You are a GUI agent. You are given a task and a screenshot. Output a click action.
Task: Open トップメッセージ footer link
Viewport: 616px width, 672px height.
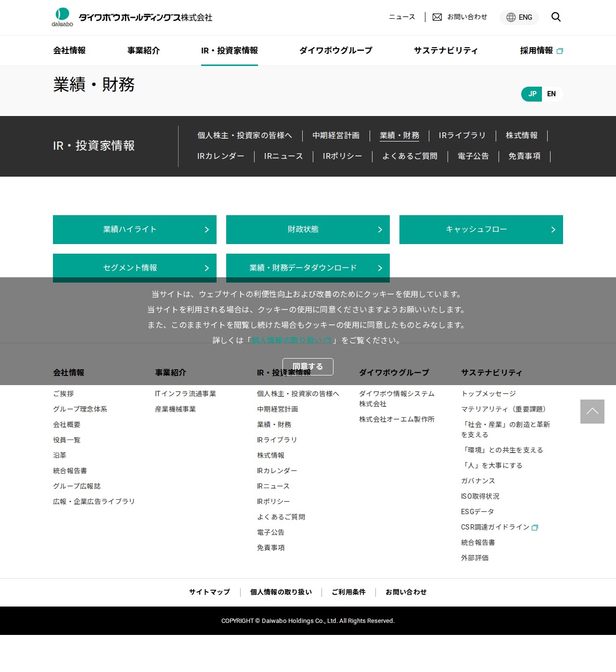click(488, 394)
